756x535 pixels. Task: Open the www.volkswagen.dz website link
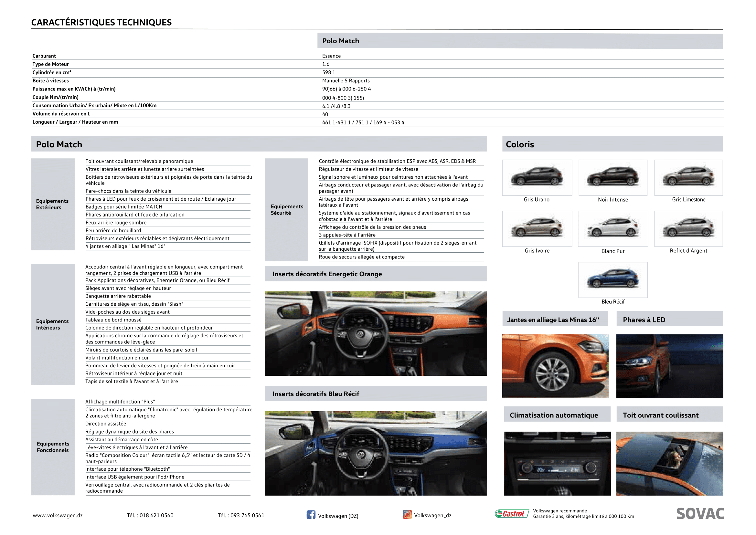pyautogui.click(x=58, y=515)
